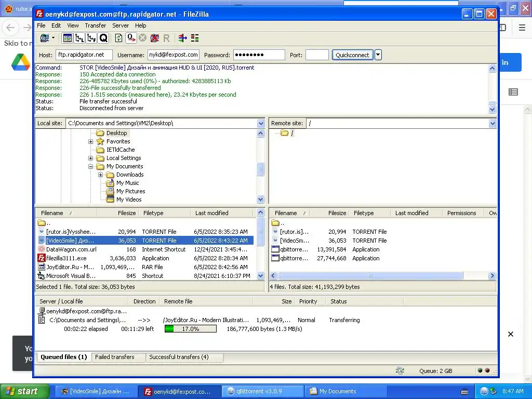Viewport: 532px width, 399px height.
Task: Open the View menu
Action: point(73,25)
